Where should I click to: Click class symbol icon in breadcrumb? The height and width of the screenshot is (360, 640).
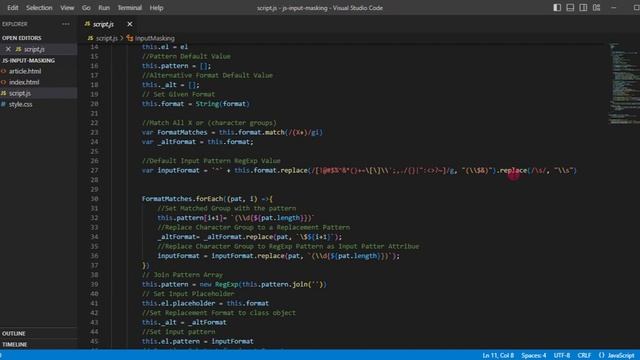pos(130,38)
